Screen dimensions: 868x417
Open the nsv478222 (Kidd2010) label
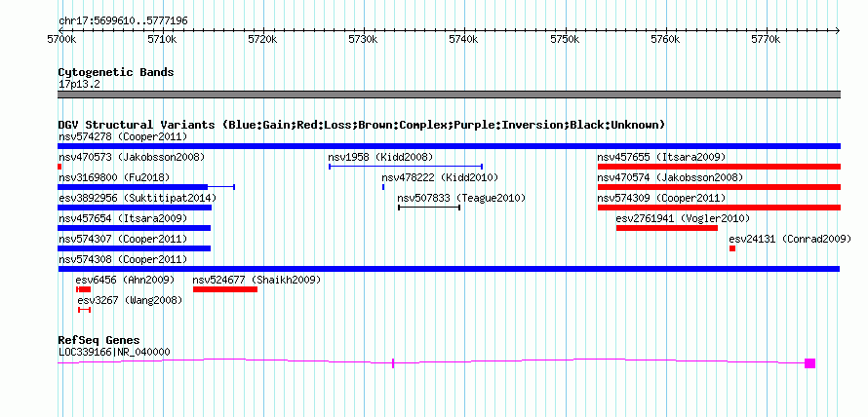(440, 177)
